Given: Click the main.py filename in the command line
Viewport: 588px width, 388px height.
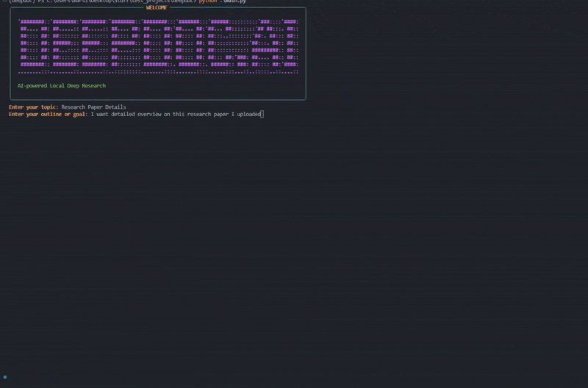Looking at the screenshot, I should pos(233,1).
